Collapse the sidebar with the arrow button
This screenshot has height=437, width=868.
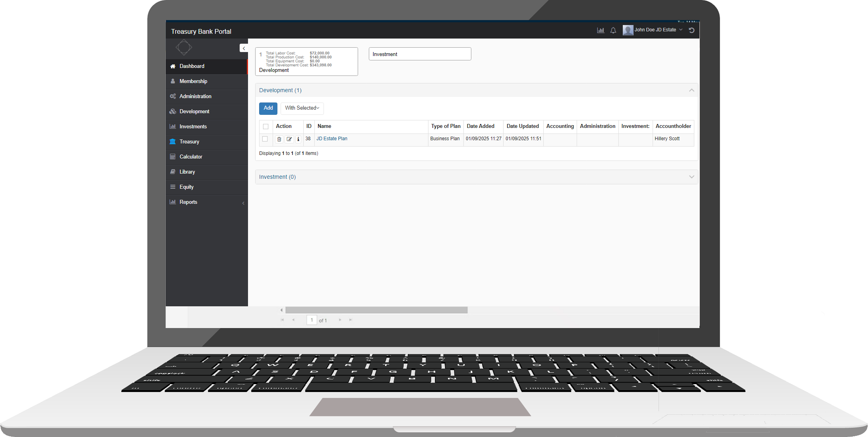[244, 48]
